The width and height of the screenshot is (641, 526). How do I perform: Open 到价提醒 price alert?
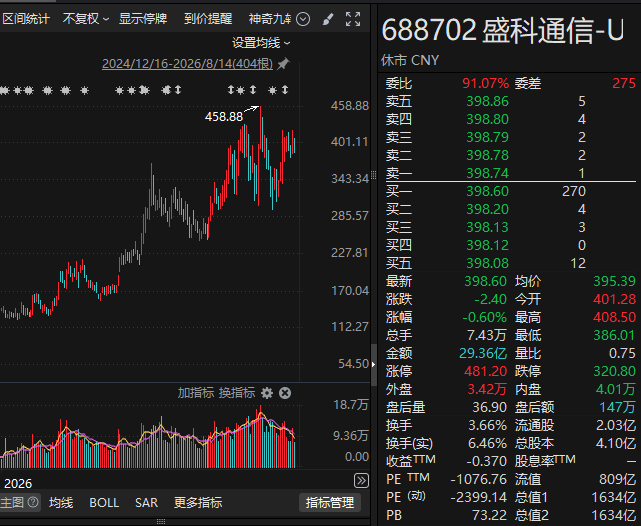click(x=208, y=19)
